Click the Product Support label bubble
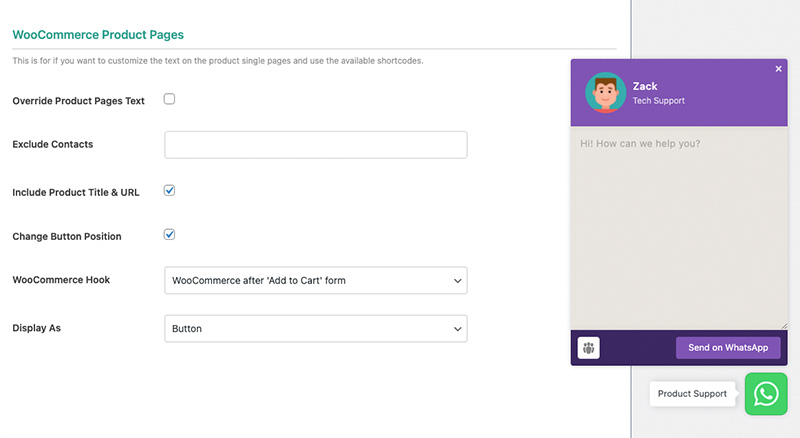 pyautogui.click(x=692, y=394)
